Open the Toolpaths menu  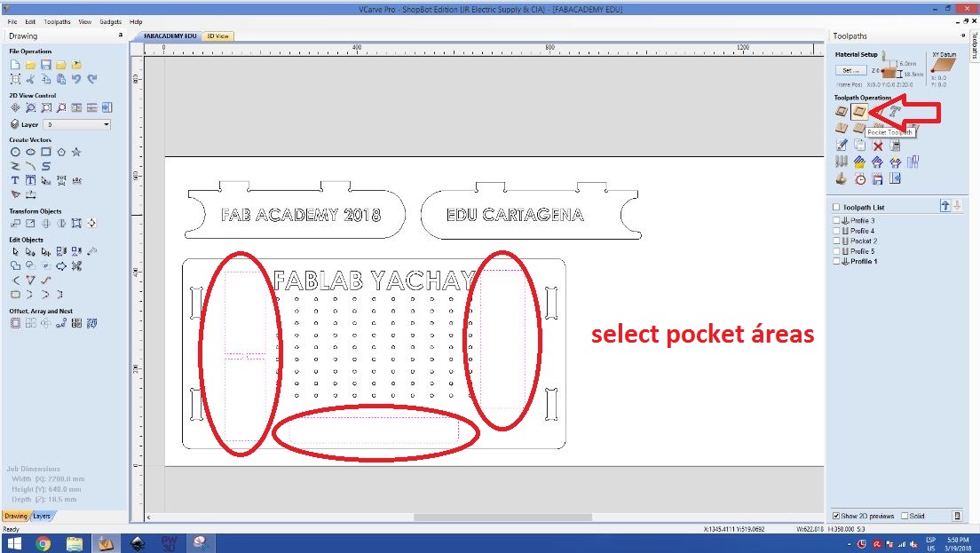(57, 22)
